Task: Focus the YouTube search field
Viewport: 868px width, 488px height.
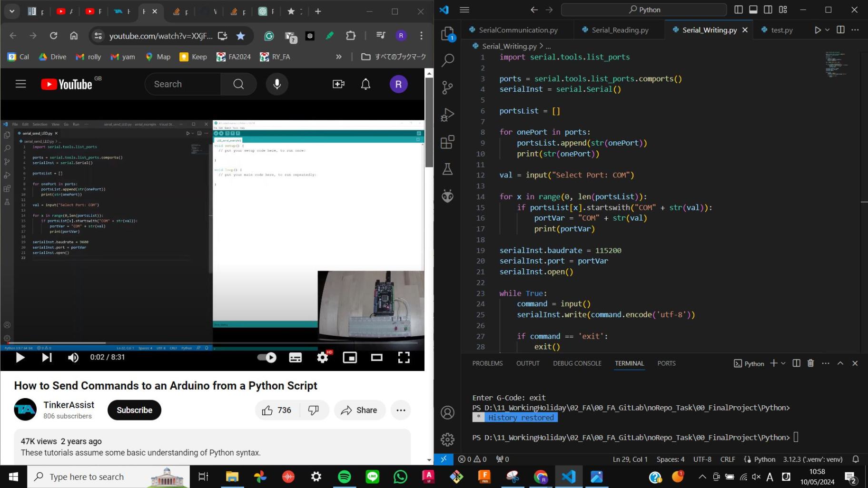Action: [x=183, y=84]
